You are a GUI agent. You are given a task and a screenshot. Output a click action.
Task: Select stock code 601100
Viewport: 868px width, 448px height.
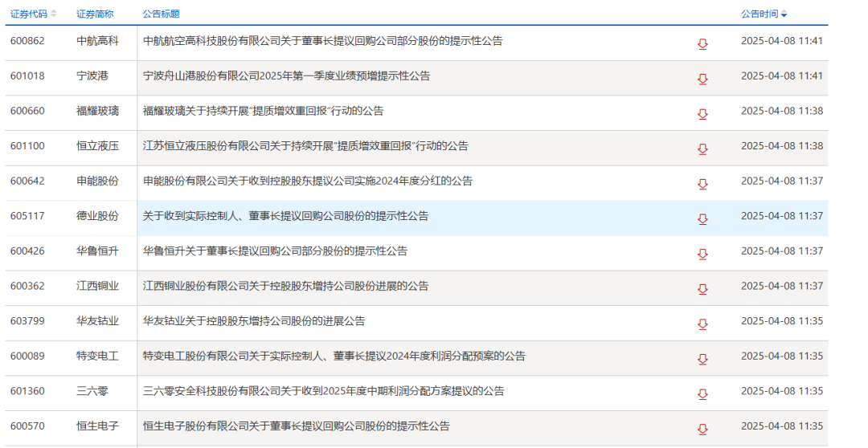tap(27, 146)
